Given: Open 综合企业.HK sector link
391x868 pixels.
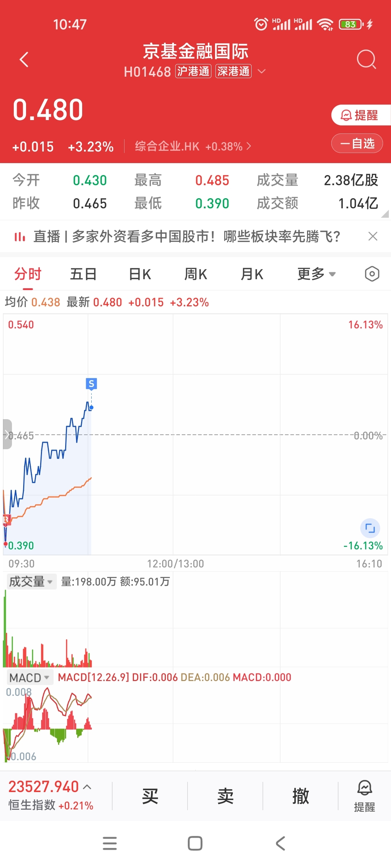Looking at the screenshot, I should tap(193, 146).
